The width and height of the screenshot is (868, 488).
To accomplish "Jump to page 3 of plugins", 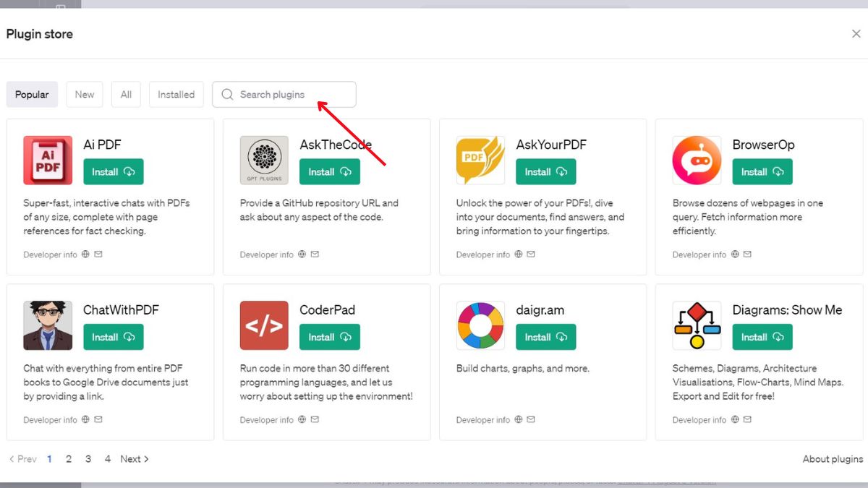I will pos(88,459).
